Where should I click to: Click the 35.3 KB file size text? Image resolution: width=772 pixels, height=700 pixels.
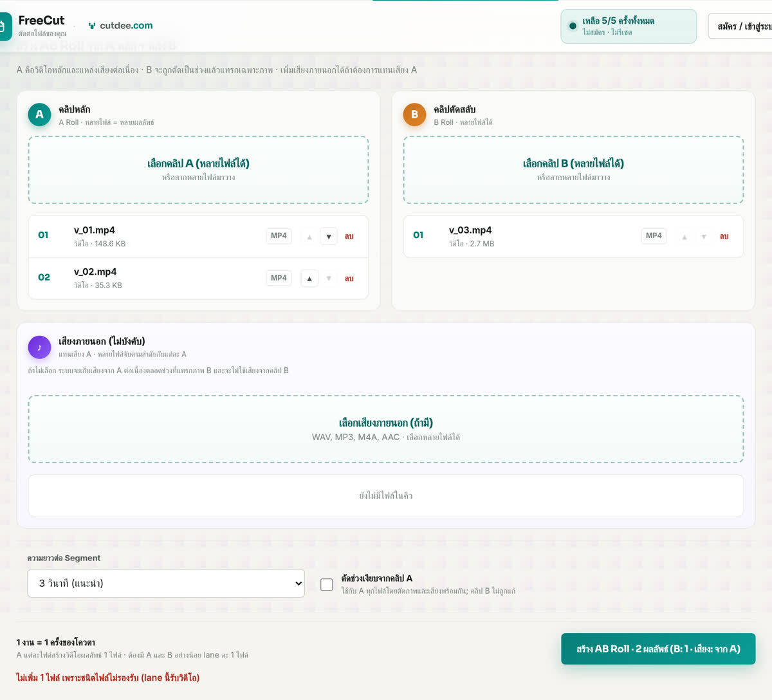[x=108, y=286]
